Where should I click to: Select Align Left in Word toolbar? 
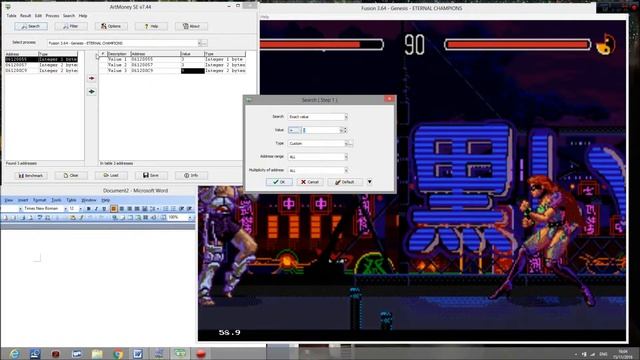click(x=113, y=209)
